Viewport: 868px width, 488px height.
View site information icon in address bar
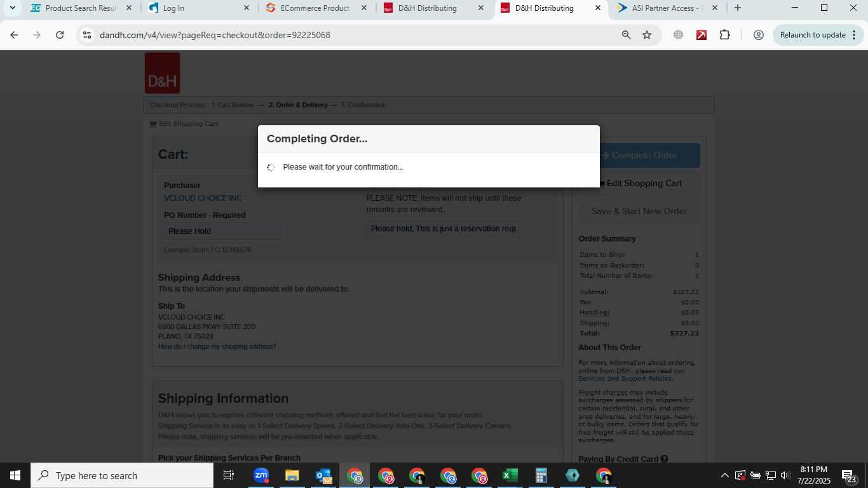tap(87, 35)
